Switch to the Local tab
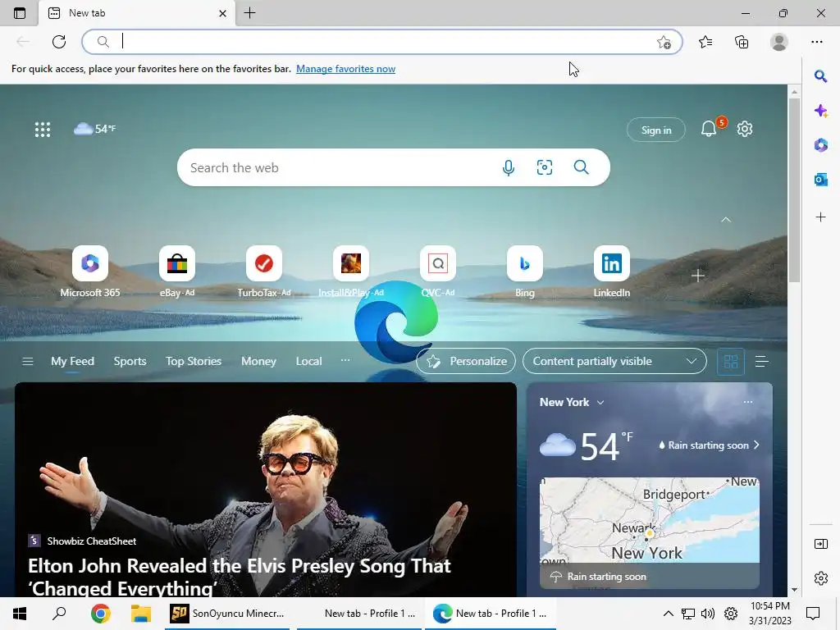Viewport: 840px width, 630px height. pyautogui.click(x=308, y=362)
